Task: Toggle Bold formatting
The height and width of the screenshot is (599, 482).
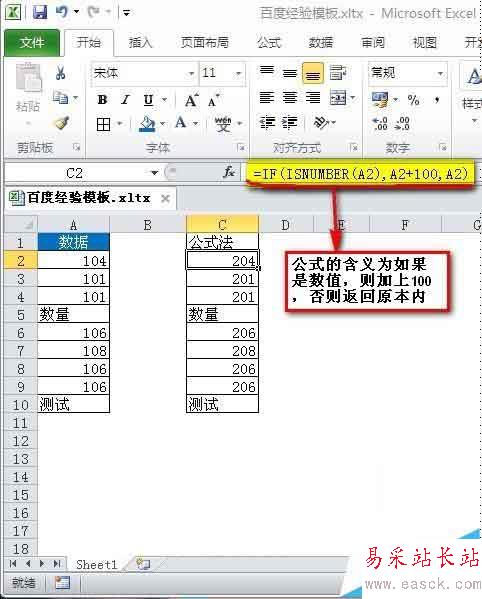Action: click(102, 100)
